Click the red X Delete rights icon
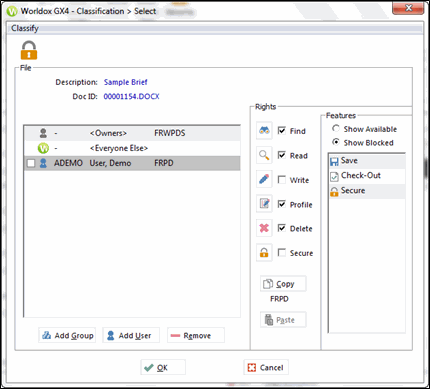The width and height of the screenshot is (430, 389). coord(264,228)
